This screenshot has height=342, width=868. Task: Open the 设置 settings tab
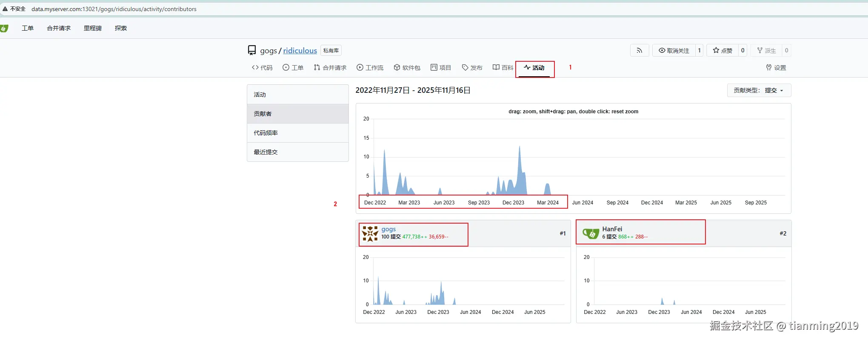776,68
